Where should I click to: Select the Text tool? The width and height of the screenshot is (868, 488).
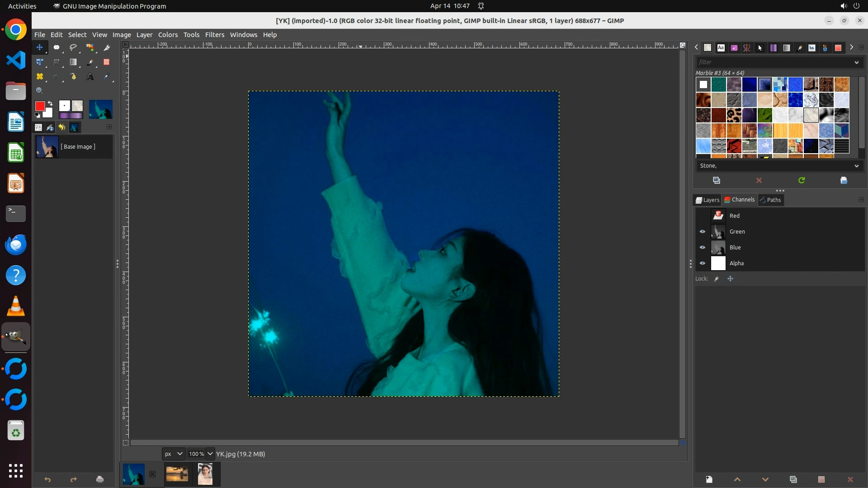pos(90,77)
